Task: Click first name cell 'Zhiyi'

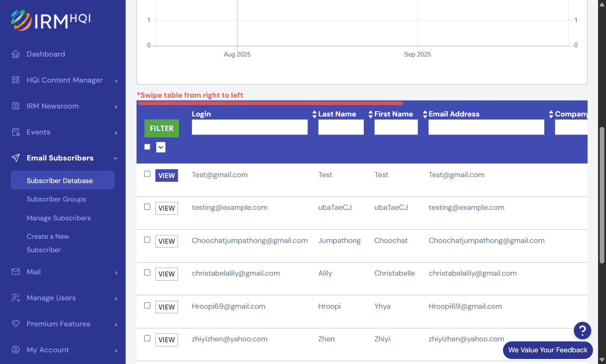Action: pyautogui.click(x=382, y=339)
